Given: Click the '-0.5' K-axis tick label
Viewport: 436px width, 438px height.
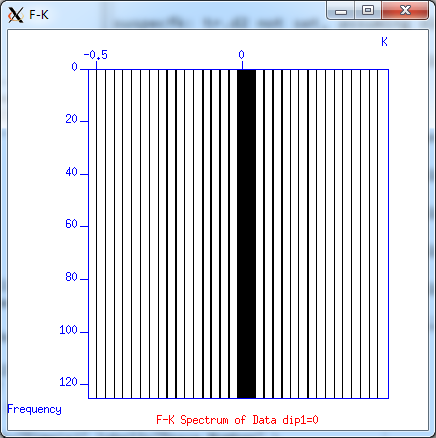Looking at the screenshot, I should (95, 55).
